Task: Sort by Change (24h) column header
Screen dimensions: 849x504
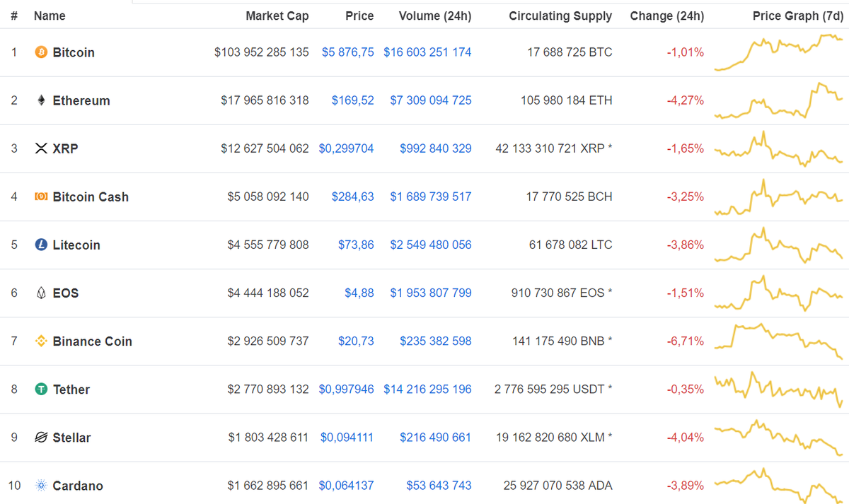Action: 667,16
